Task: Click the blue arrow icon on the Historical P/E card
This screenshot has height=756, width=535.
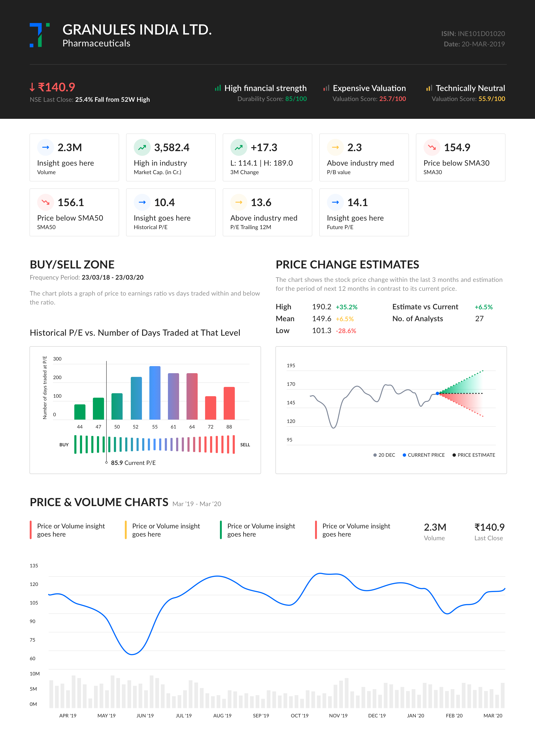Action: [142, 202]
